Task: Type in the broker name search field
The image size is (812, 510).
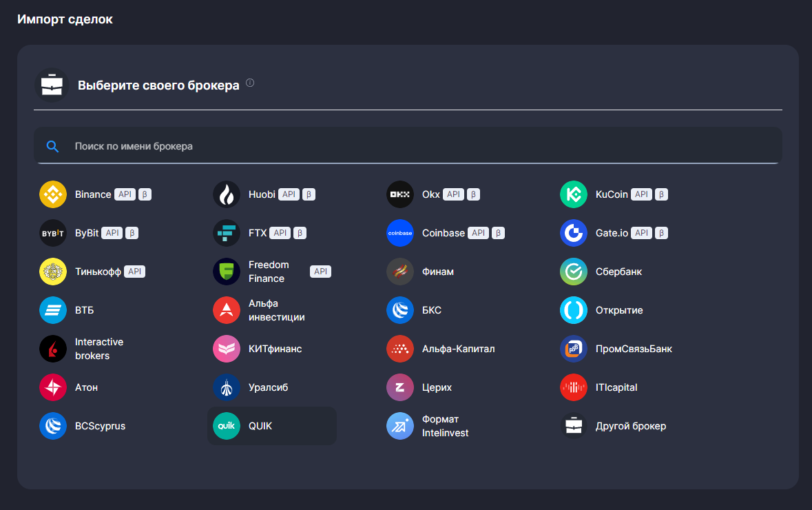Action: tap(413, 146)
